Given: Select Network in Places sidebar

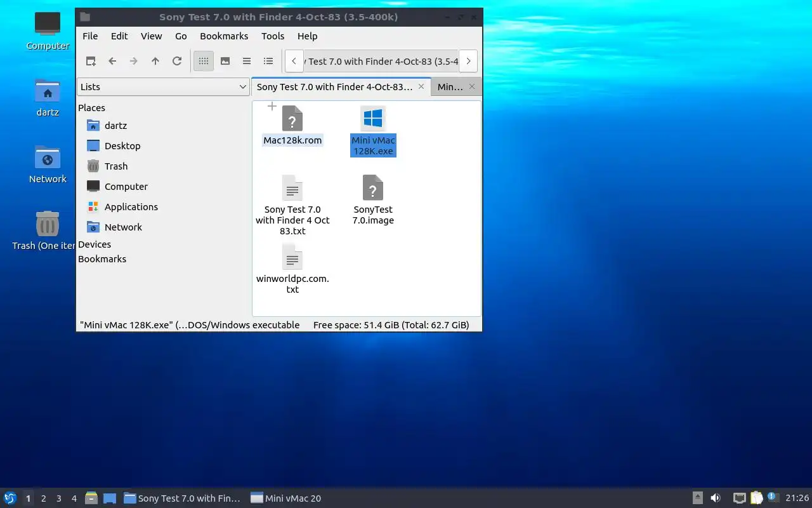Looking at the screenshot, I should click(123, 227).
